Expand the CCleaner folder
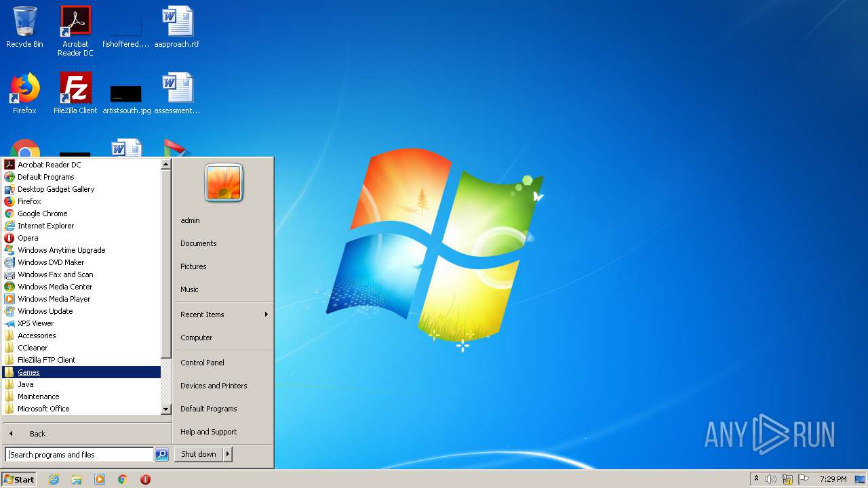 pos(81,348)
